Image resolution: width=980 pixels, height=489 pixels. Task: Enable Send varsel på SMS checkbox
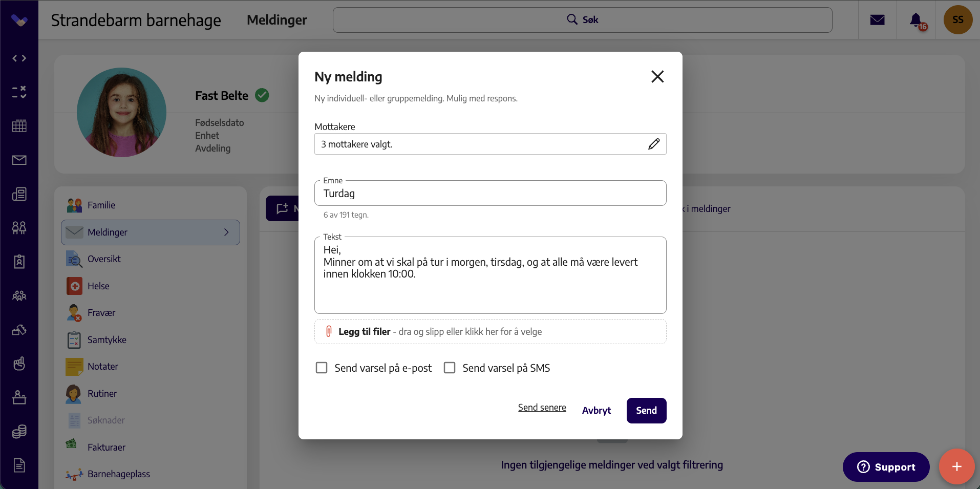[x=450, y=368]
